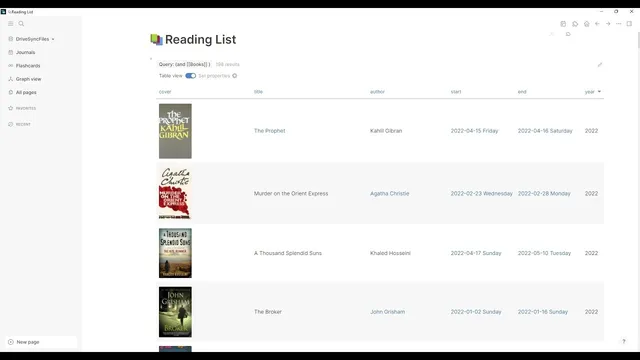Open Murder on the Orient Express cover

(175, 193)
